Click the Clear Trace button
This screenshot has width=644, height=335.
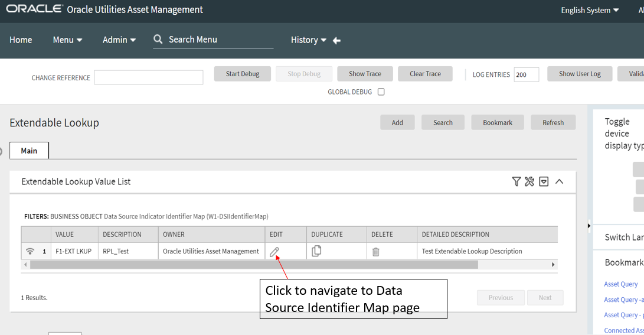point(425,74)
